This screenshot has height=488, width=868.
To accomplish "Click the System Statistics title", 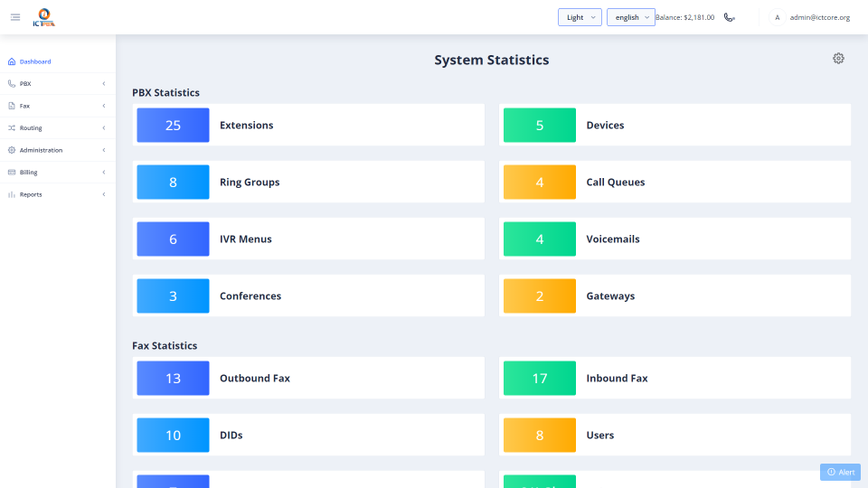I will click(492, 60).
